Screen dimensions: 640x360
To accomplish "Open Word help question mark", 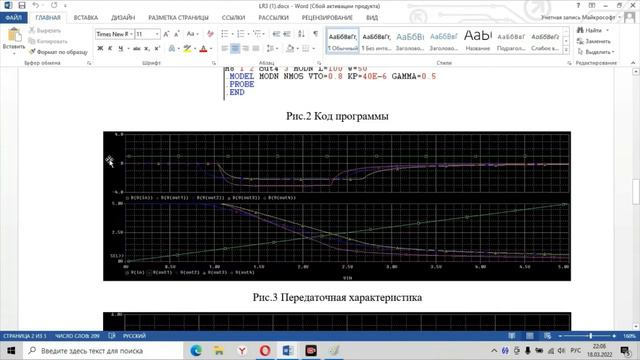I will point(578,6).
